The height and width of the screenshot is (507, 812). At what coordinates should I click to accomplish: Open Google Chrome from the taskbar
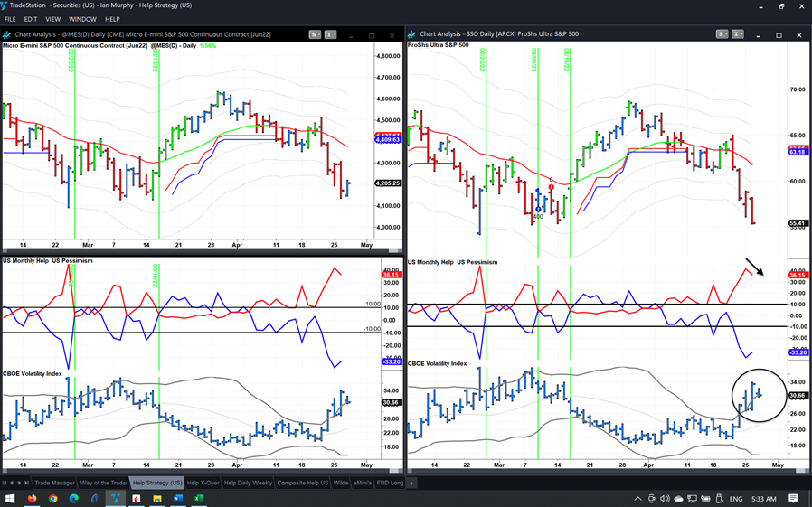coord(53,498)
